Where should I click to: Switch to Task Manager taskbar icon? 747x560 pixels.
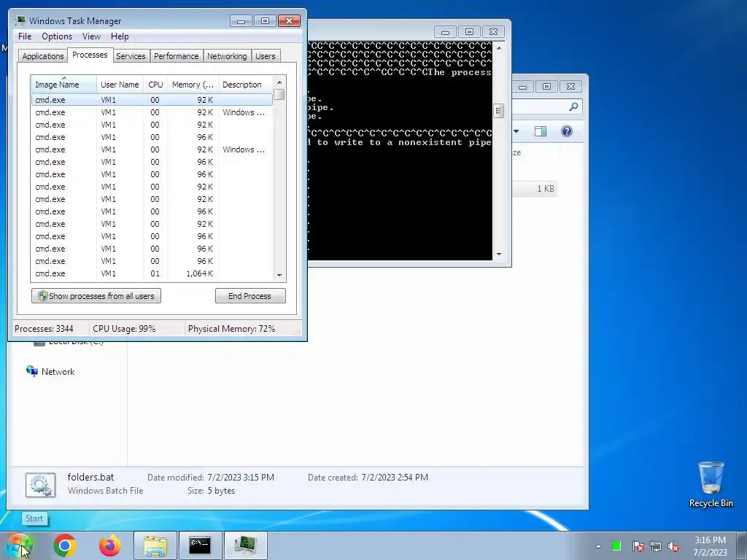[245, 545]
